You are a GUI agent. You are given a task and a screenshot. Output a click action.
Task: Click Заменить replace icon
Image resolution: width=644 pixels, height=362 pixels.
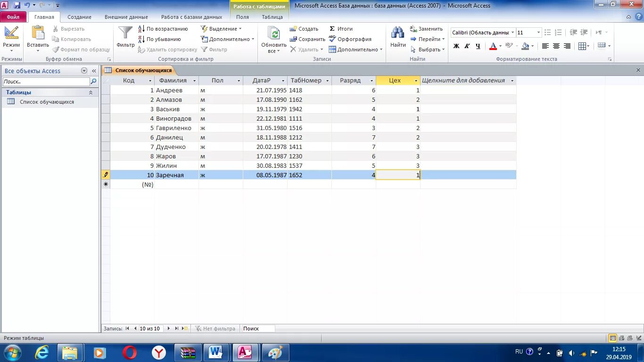(x=426, y=29)
